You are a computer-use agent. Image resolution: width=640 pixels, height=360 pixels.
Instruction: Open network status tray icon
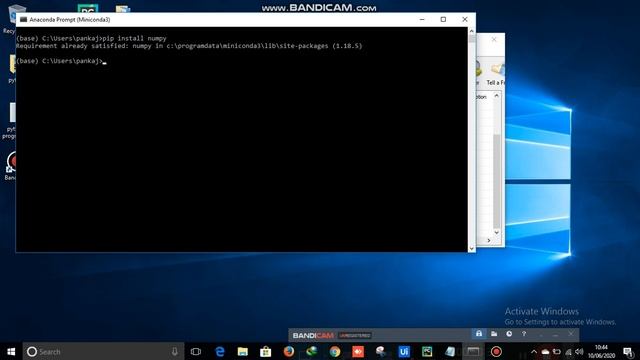[568, 351]
